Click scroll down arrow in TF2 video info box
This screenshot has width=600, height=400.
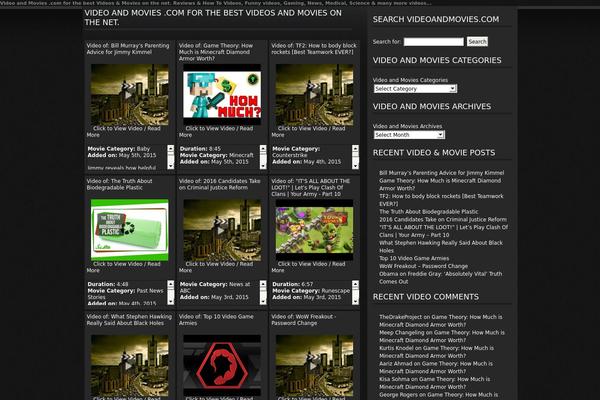(x=355, y=166)
